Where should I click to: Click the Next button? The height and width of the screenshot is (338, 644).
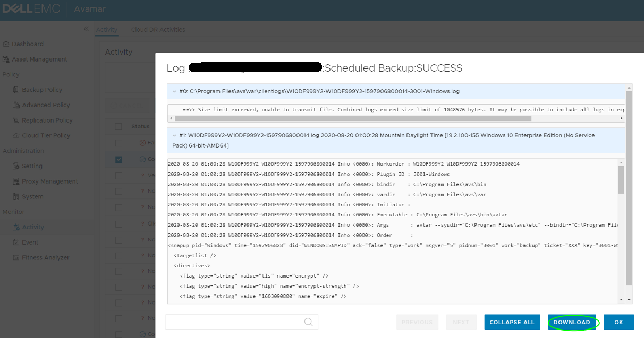coord(461,322)
